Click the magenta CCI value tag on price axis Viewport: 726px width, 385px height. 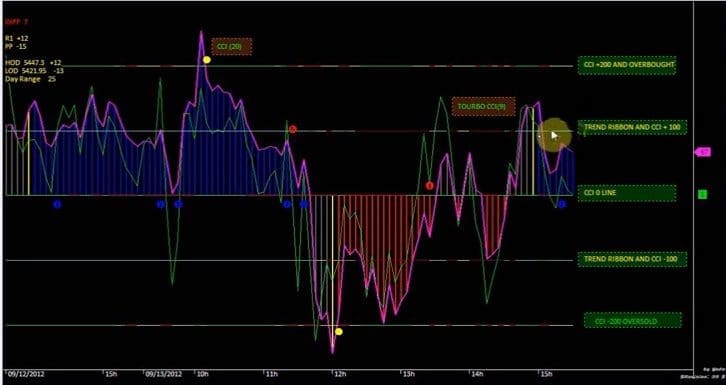pyautogui.click(x=702, y=152)
